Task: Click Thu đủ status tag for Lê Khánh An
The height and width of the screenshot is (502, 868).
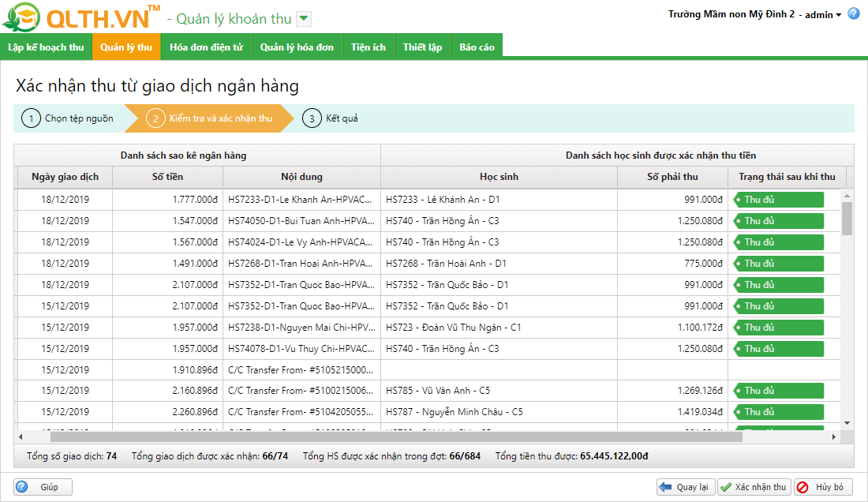Action: click(x=779, y=200)
